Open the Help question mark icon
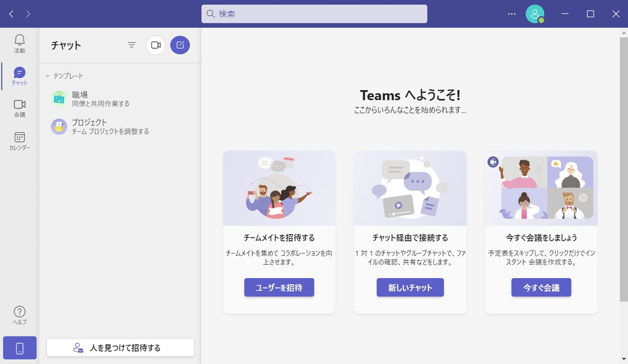The width and height of the screenshot is (628, 364). point(20,315)
